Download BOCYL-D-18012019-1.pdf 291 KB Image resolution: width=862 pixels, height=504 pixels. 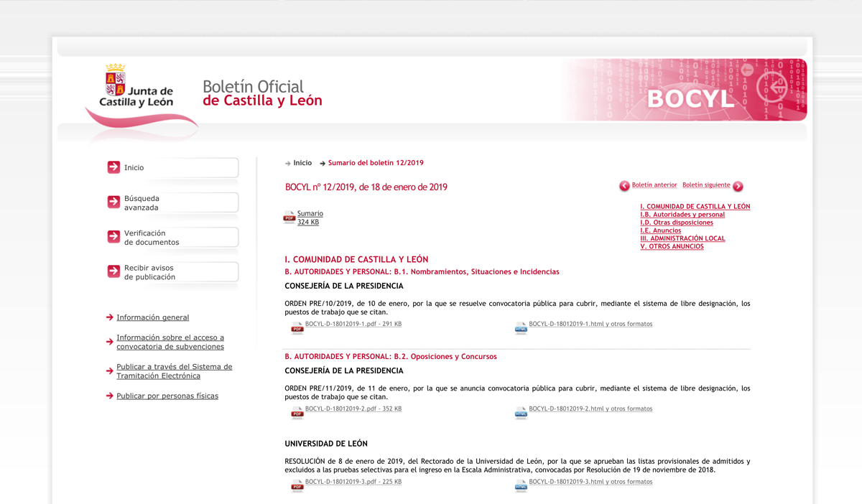(353, 325)
